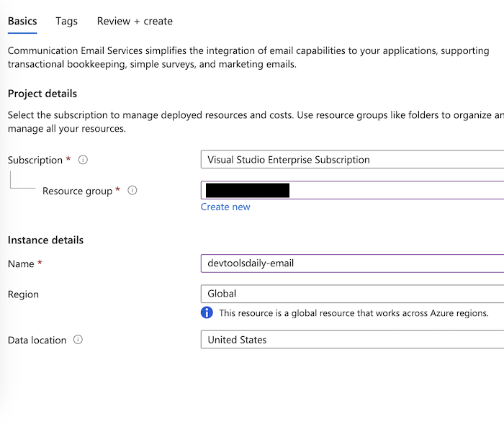
Task: Click blue info icon beside global resource notice
Action: click(x=207, y=313)
